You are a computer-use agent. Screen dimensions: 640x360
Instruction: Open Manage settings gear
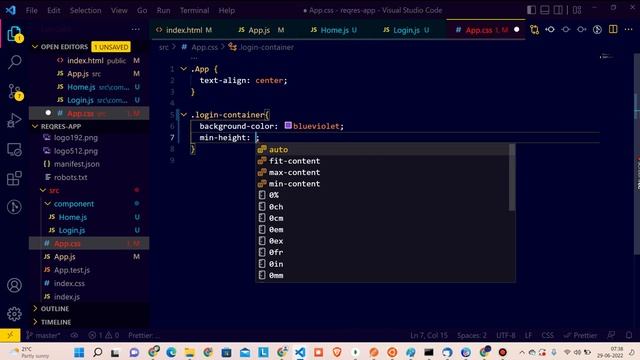click(x=15, y=313)
